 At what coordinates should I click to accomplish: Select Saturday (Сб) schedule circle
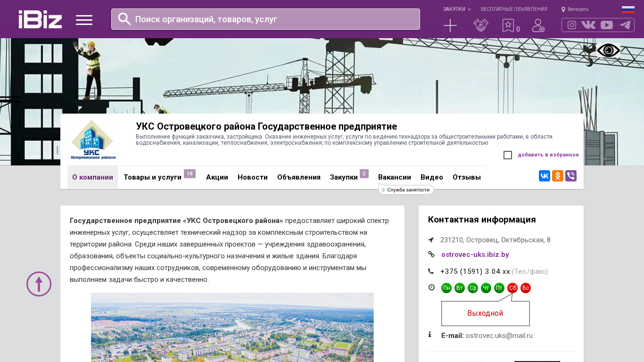pyautogui.click(x=512, y=288)
